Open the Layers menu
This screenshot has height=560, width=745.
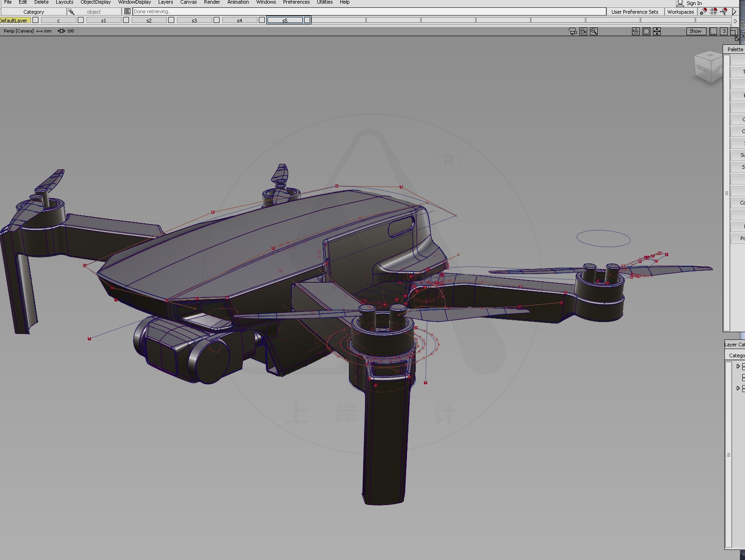point(165,2)
